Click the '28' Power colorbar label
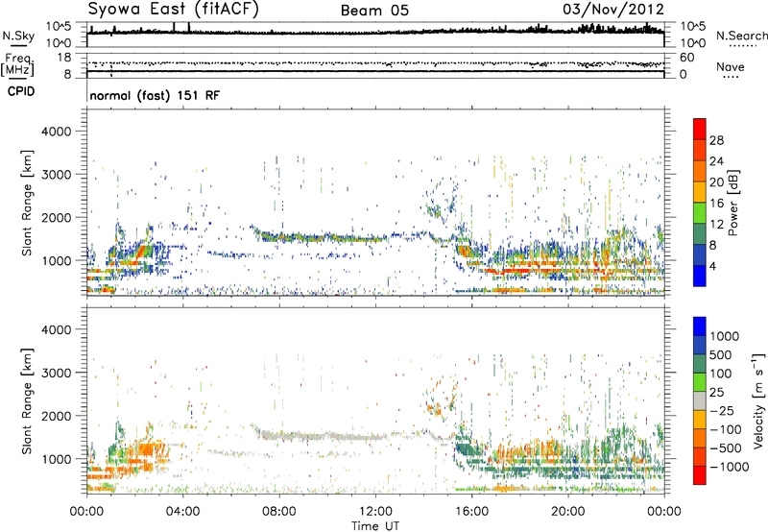Viewport: 768px width, 532px height. [716, 140]
